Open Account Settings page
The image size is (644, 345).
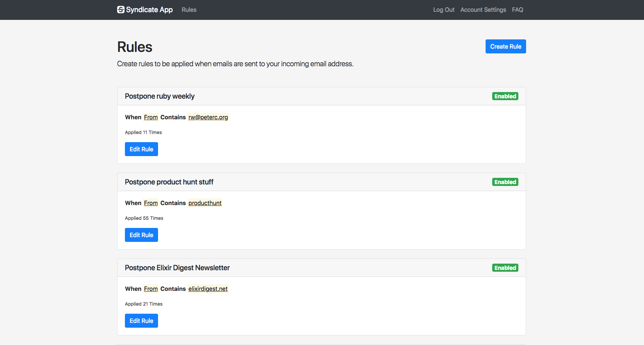[483, 10]
